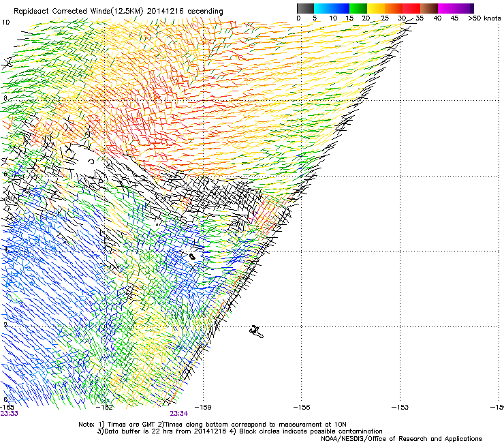Viewport: 504px width, 443px height.
Task: Click the small island outline near 6N, -162
Action: 91,161
